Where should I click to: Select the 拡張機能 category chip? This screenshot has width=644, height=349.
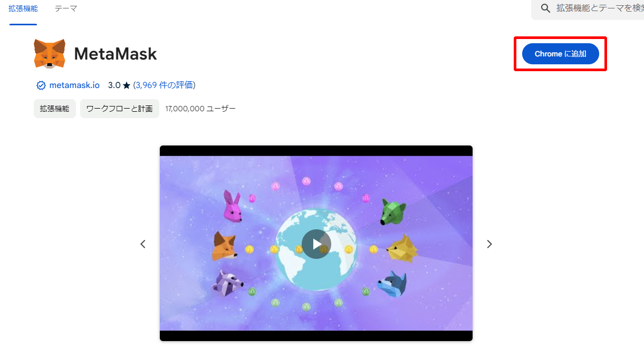55,109
